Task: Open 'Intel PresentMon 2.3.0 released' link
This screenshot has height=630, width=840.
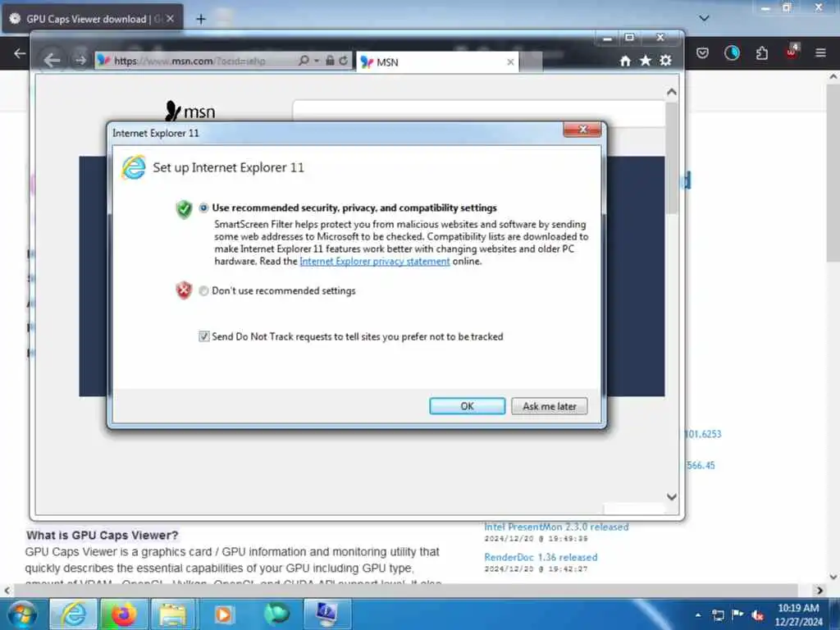Action: pyautogui.click(x=556, y=527)
